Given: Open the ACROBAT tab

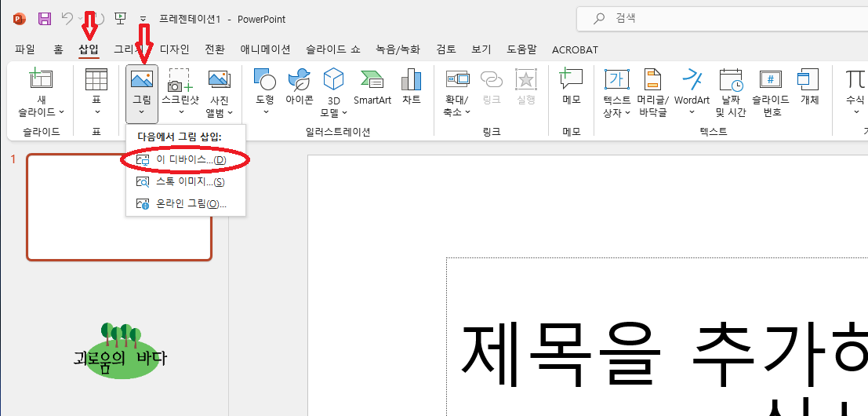Looking at the screenshot, I should (x=575, y=50).
